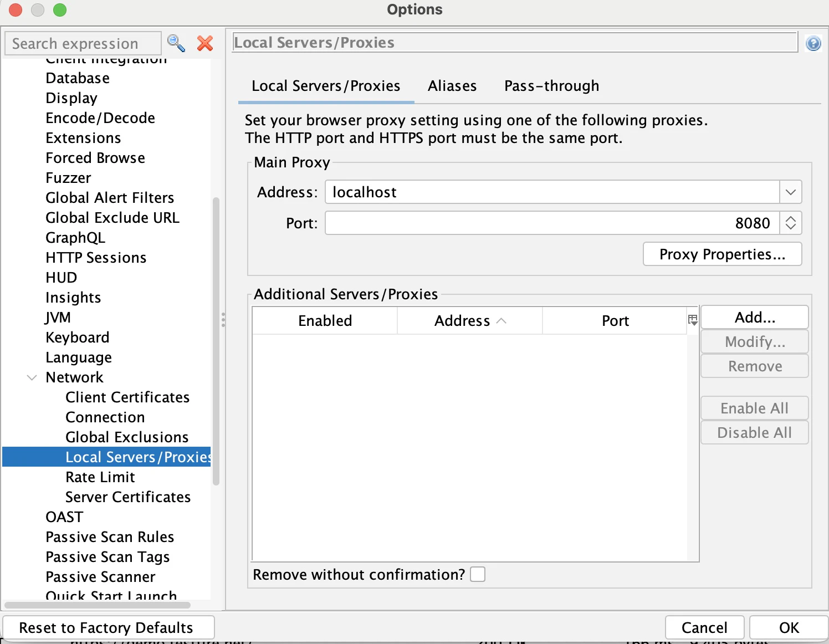Sort by the Address column header
The height and width of the screenshot is (644, 829).
tap(470, 321)
